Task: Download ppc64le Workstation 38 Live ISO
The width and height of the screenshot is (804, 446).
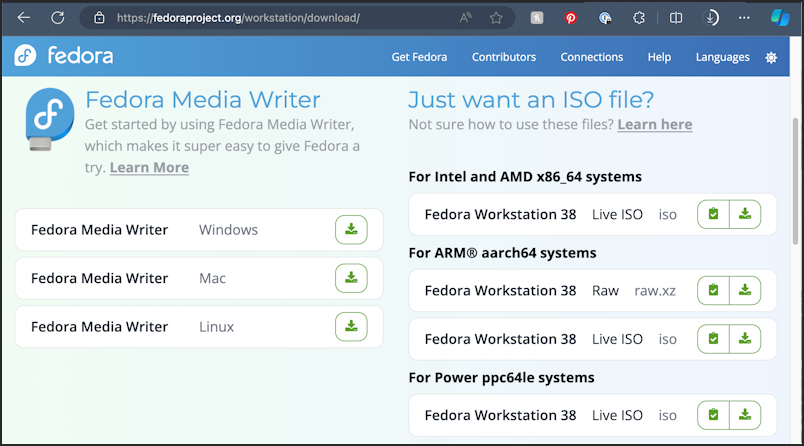Action: (745, 415)
